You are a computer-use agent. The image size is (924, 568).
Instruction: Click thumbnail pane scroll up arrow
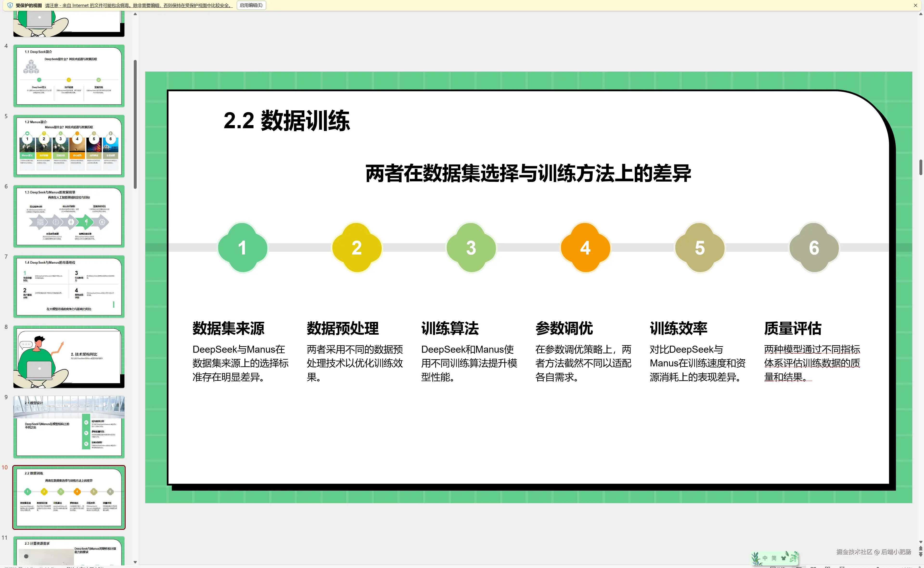point(135,14)
